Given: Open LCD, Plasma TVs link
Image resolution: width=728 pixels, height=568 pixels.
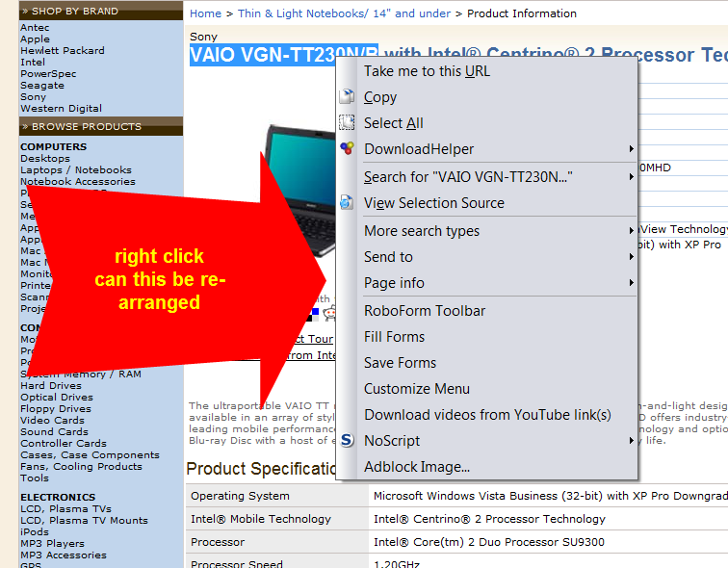Looking at the screenshot, I should (65, 508).
